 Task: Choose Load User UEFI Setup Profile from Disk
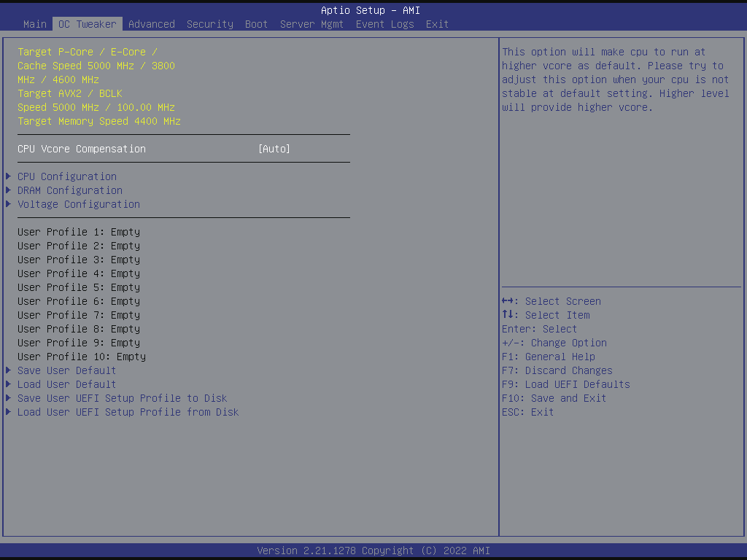pyautogui.click(x=128, y=412)
